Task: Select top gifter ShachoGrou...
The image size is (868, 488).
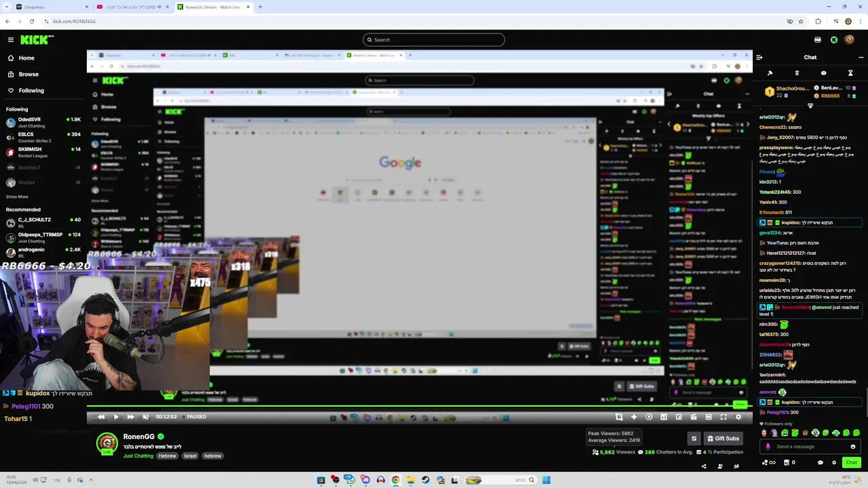Action: (787, 91)
